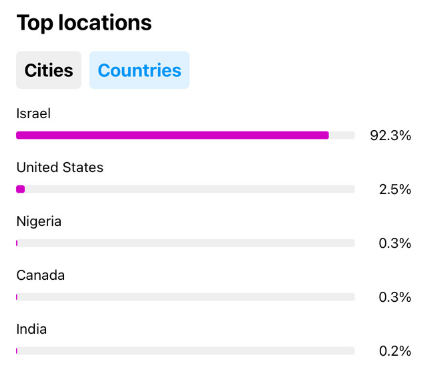Select the Countries tab
The width and height of the screenshot is (428, 377).
[x=139, y=70]
